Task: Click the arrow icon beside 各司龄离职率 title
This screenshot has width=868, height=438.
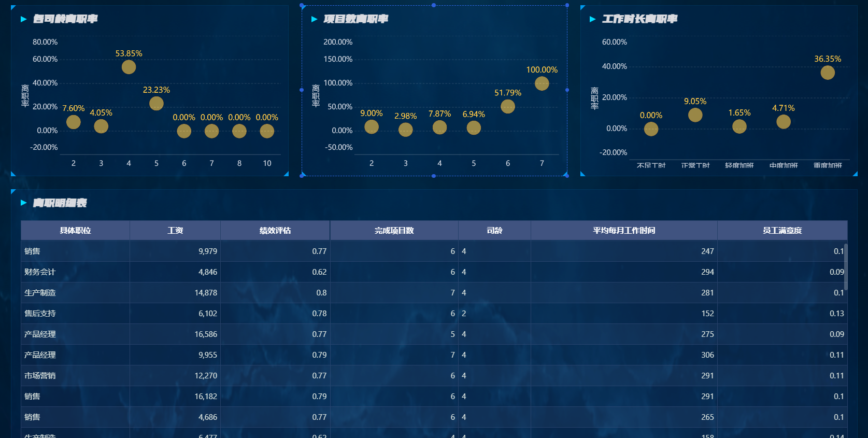Action: point(23,19)
